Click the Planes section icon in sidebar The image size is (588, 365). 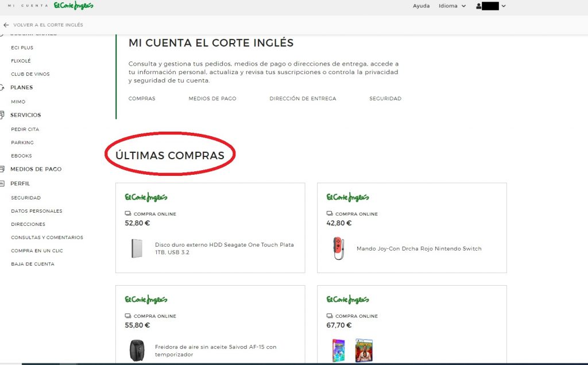tap(2, 87)
